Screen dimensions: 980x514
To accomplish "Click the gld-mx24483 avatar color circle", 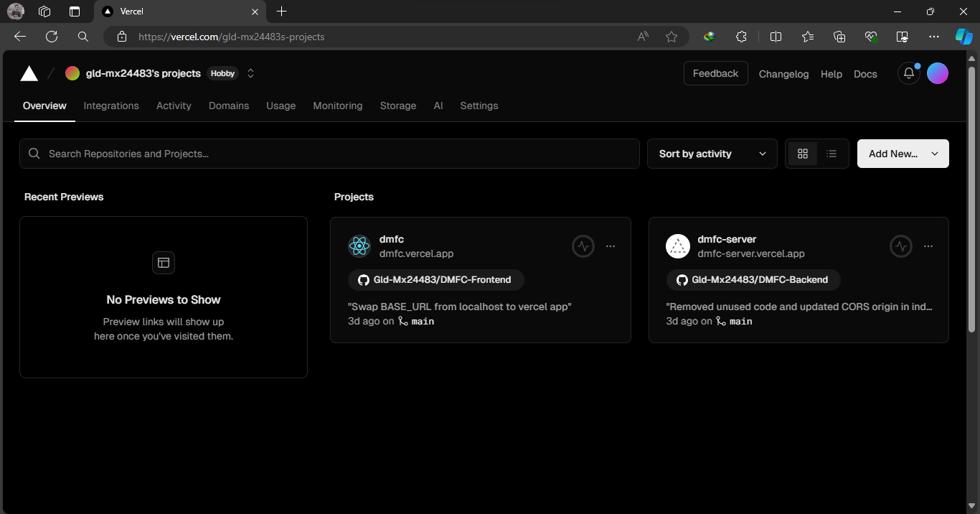I will coord(72,73).
